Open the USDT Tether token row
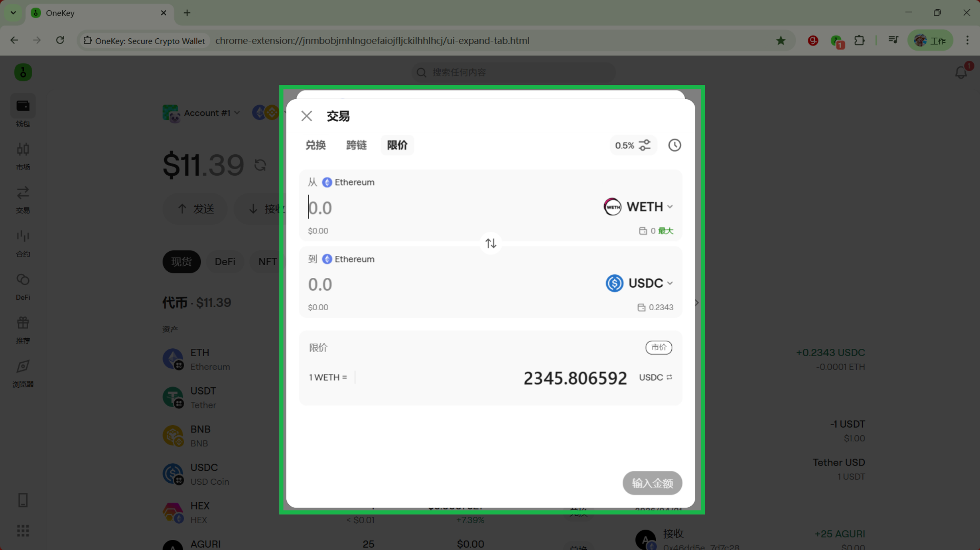This screenshot has width=980, height=550. click(x=220, y=398)
